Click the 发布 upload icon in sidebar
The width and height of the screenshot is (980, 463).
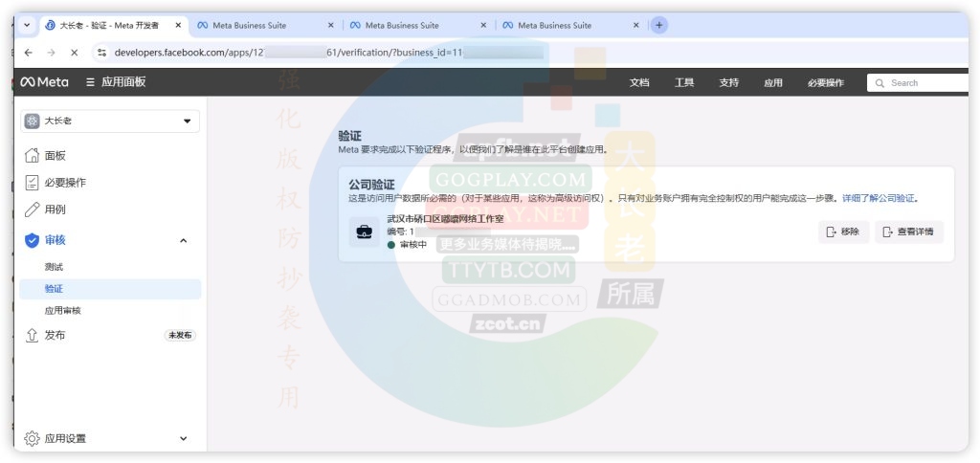point(32,336)
